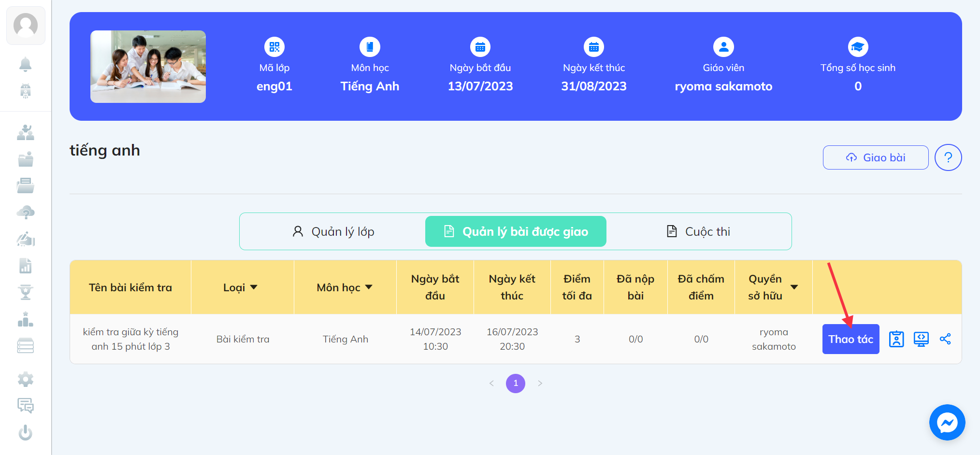The image size is (980, 455).
Task: Click the power logout icon
Action: coord(25,433)
